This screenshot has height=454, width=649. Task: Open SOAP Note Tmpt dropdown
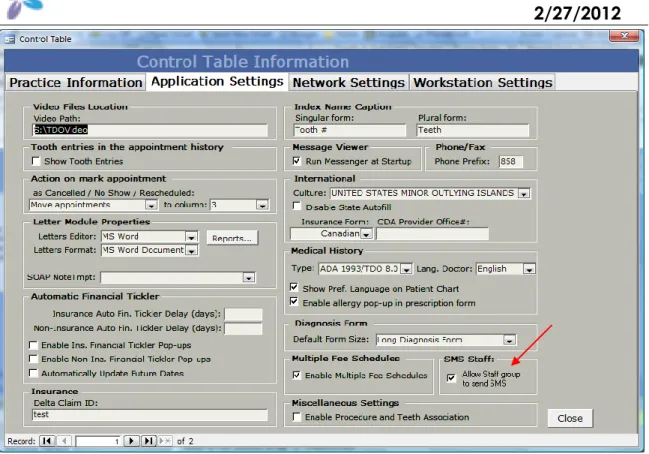point(248,277)
